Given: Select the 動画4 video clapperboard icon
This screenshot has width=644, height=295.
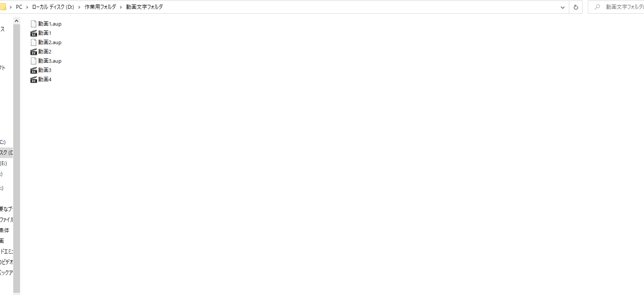Looking at the screenshot, I should pyautogui.click(x=34, y=79).
